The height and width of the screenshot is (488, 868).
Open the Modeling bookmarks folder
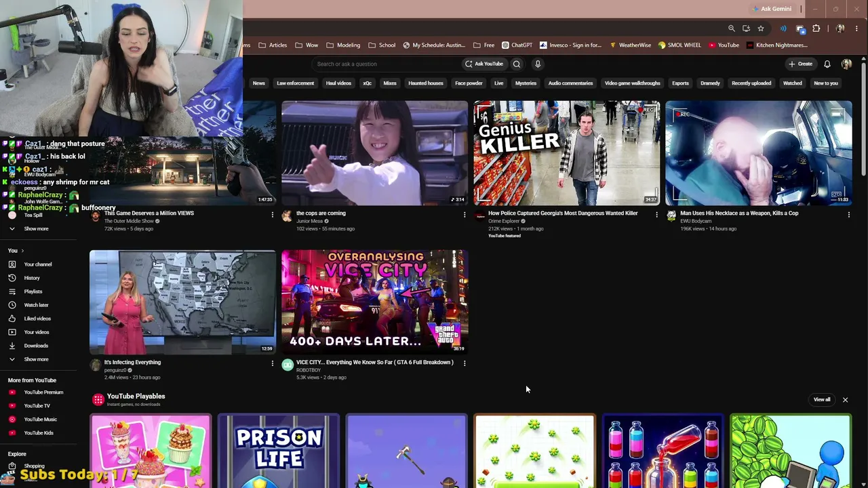(343, 45)
